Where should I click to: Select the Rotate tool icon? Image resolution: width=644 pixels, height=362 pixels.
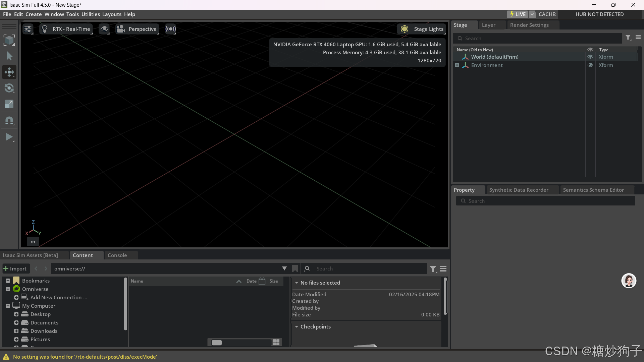[x=9, y=88]
